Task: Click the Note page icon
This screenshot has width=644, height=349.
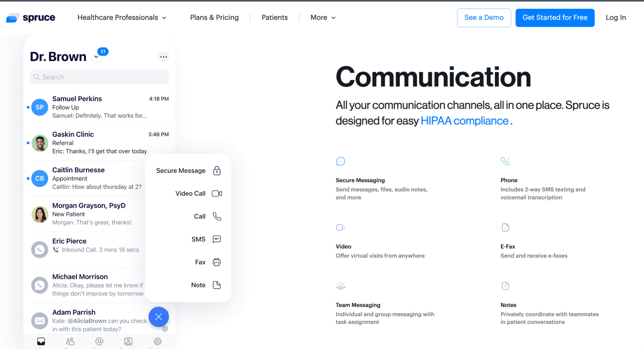Action: pyautogui.click(x=217, y=285)
